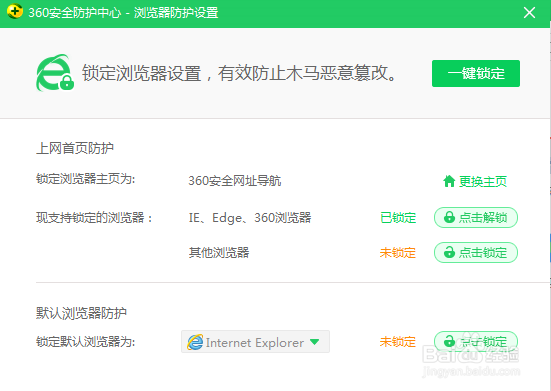
Task: Unlock IE, Edge, 360 browsers via 点击解锁
Action: tap(476, 217)
